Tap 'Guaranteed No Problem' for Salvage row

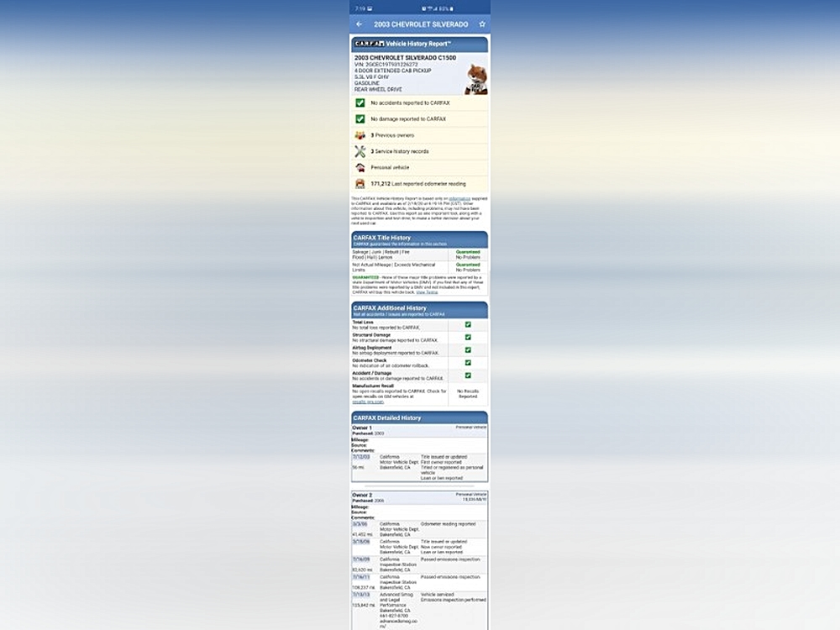click(x=468, y=255)
